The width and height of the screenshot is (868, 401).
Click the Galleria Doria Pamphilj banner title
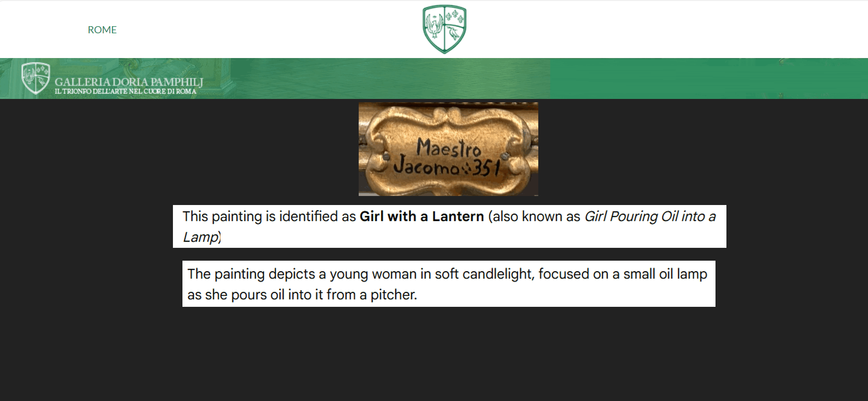pyautogui.click(x=129, y=82)
